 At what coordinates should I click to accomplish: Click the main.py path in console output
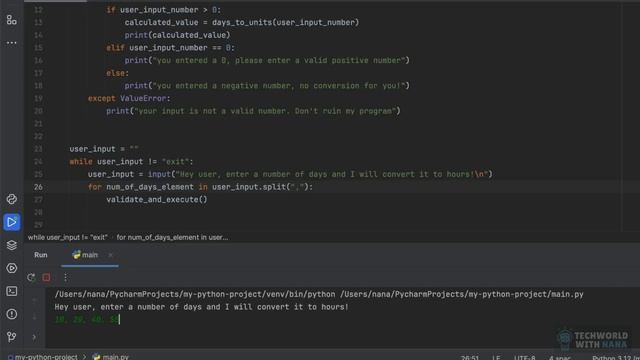click(x=462, y=294)
